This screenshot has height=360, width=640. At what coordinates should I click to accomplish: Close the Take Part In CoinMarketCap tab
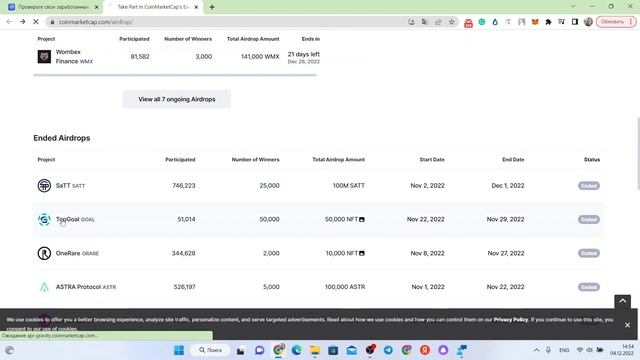coord(196,7)
